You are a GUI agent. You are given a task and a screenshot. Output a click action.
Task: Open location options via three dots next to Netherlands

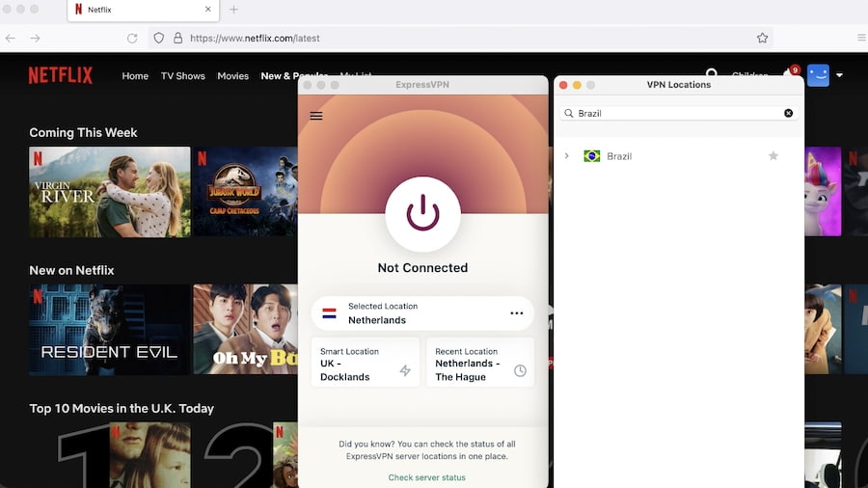tap(517, 313)
